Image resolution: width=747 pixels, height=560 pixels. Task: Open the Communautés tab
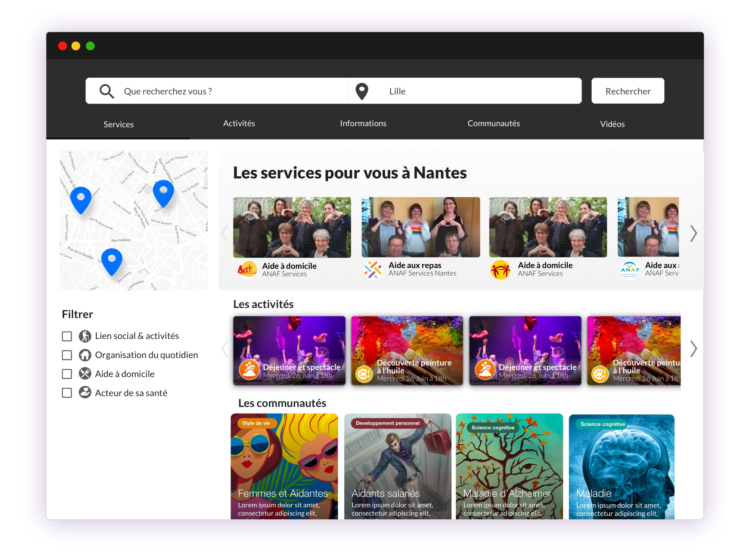(x=493, y=124)
